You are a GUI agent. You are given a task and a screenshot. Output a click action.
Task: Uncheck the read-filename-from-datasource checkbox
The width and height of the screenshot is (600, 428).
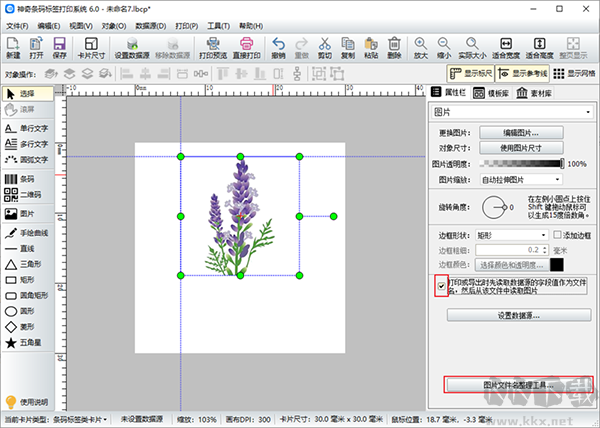tap(441, 286)
